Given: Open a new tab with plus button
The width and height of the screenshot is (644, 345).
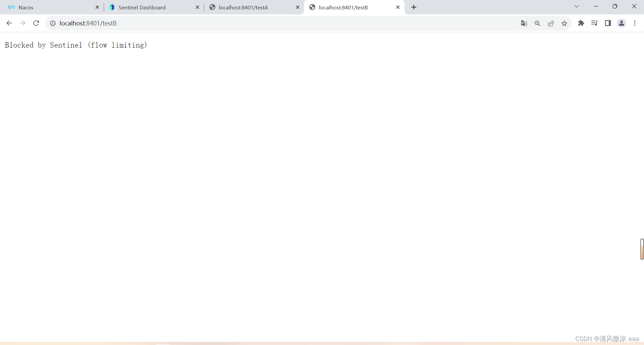Looking at the screenshot, I should 414,7.
